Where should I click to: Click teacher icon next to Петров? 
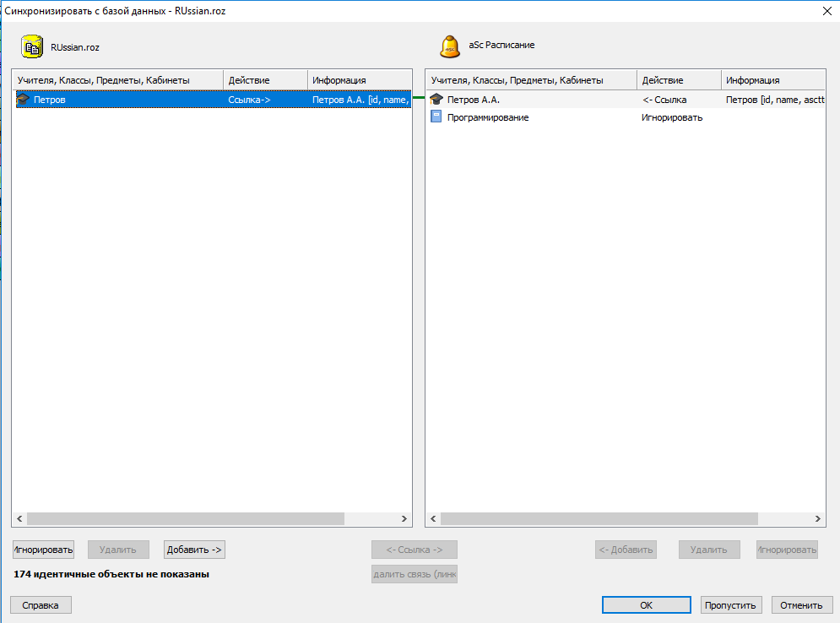click(23, 100)
